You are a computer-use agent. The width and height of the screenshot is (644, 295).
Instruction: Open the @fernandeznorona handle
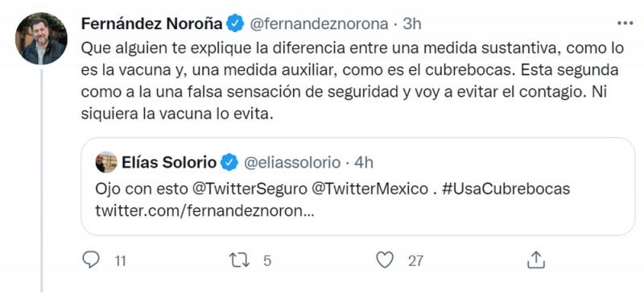coord(319,24)
